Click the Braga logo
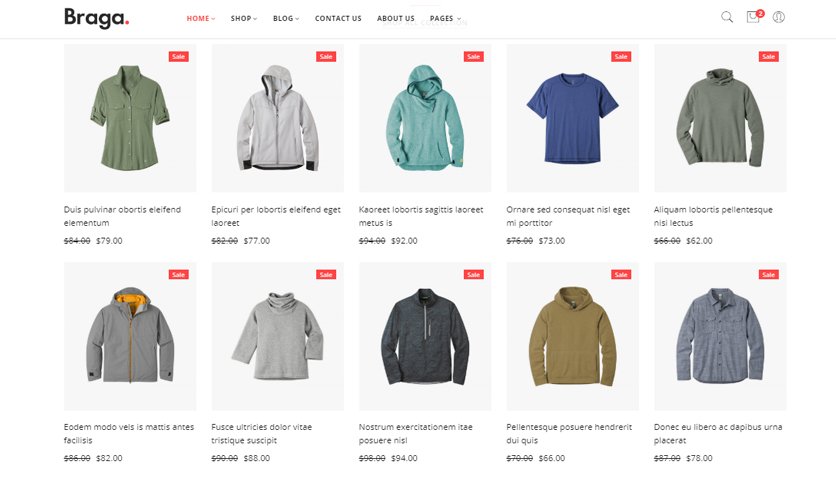The image size is (836, 484). click(97, 18)
